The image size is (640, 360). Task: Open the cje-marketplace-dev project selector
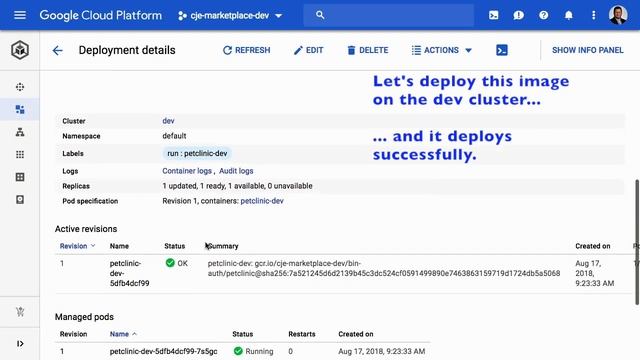(230, 16)
